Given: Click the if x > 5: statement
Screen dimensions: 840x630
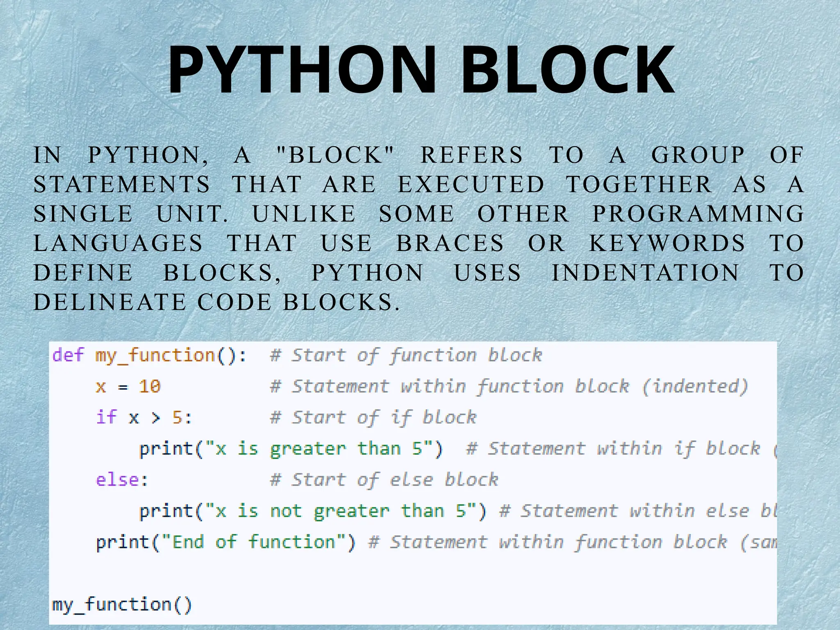Looking at the screenshot, I should 144,418.
